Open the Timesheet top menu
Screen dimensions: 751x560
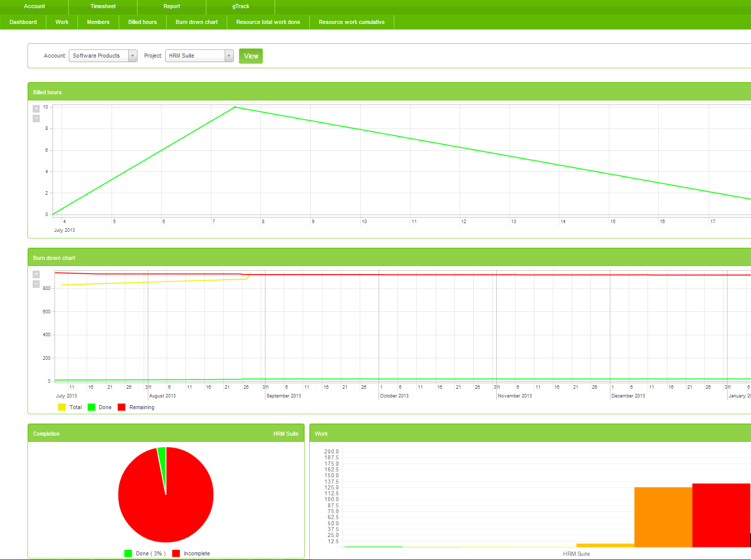[103, 7]
